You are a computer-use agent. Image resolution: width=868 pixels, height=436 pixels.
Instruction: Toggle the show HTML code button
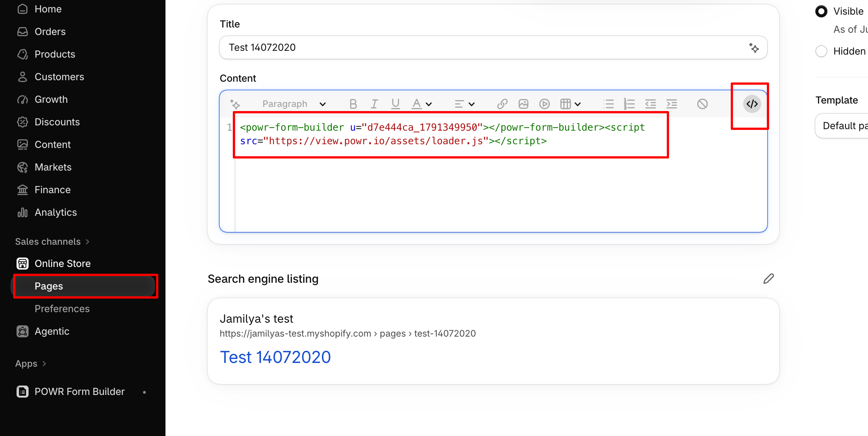coord(752,104)
